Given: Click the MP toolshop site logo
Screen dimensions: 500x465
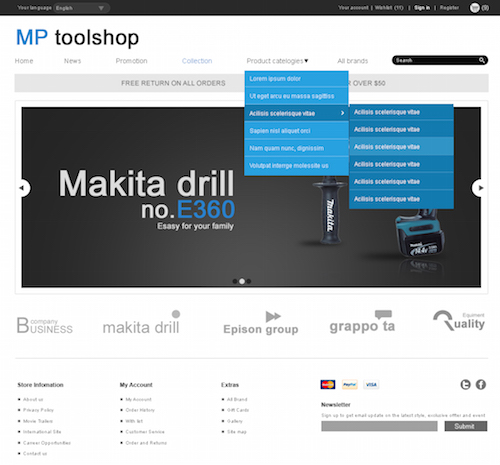Looking at the screenshot, I should click(x=77, y=37).
